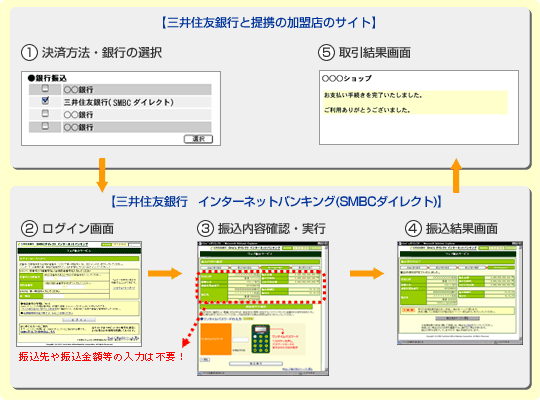Click the 【三井住友銀行と提携の加盟店のサイト】 heading
The height and width of the screenshot is (400, 540).
tap(269, 22)
